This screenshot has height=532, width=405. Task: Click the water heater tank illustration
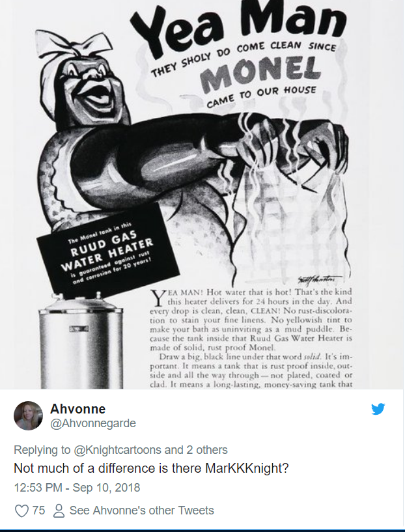pos(81,341)
